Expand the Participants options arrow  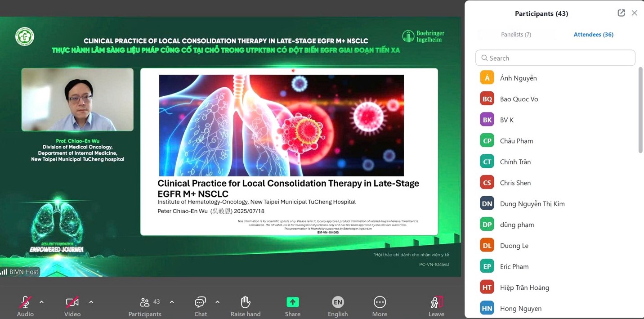point(172,302)
